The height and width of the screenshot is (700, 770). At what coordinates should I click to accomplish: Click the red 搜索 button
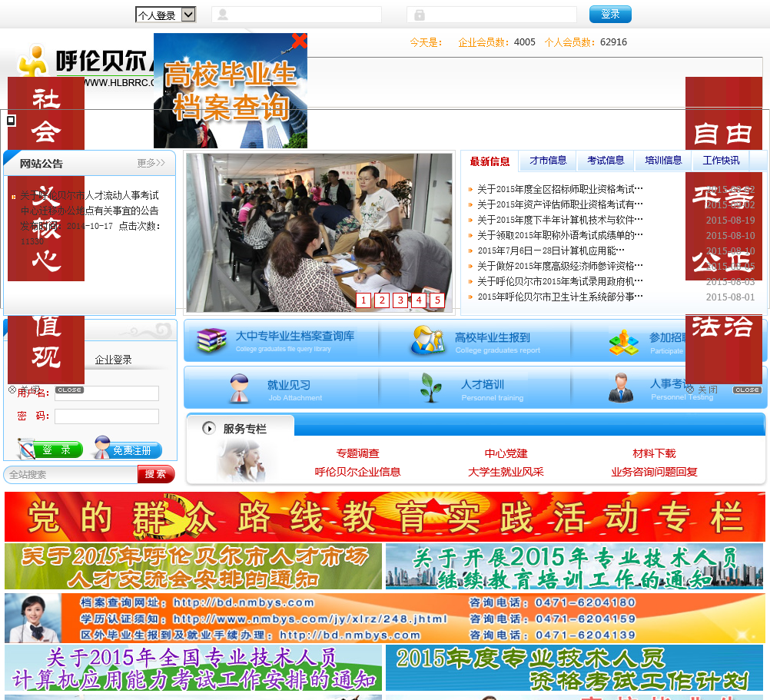156,474
